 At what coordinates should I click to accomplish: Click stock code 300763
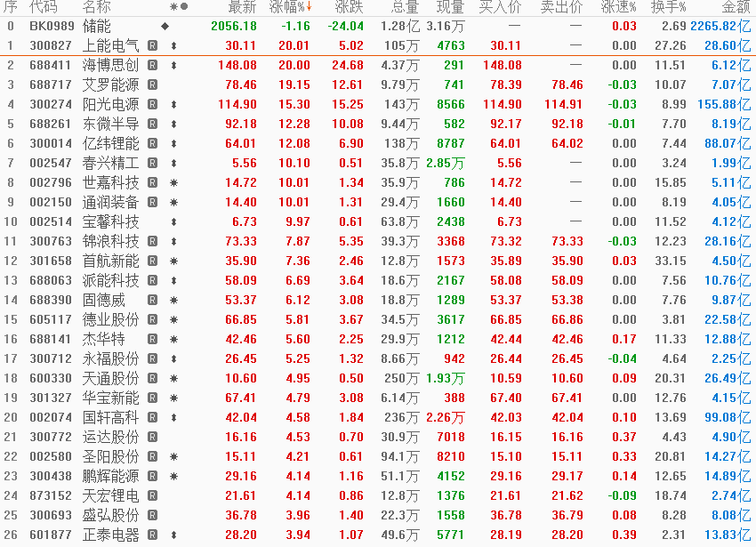click(x=51, y=241)
